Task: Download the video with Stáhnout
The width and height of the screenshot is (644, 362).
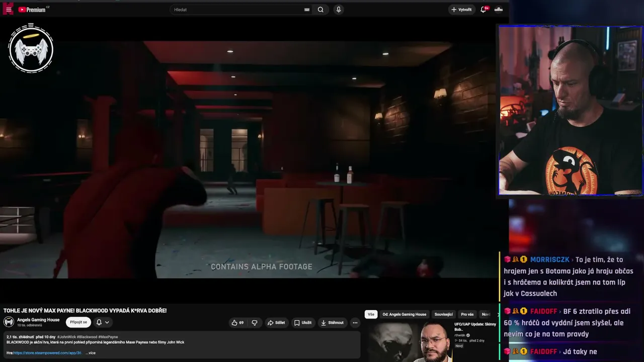Action: click(x=332, y=323)
